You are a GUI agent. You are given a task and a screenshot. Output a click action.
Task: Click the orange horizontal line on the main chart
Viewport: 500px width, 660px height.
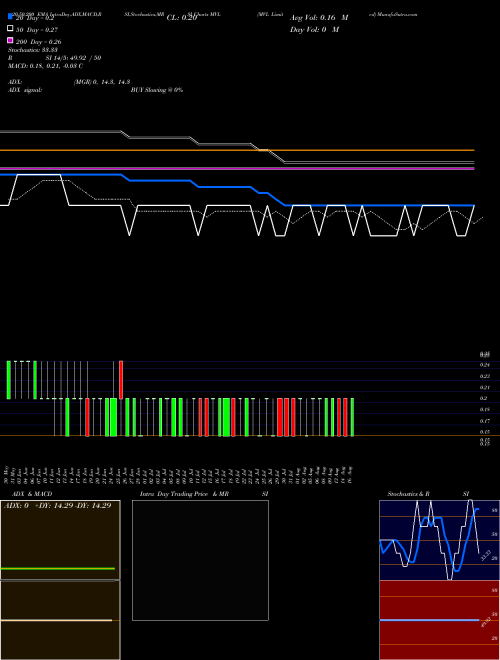237,150
